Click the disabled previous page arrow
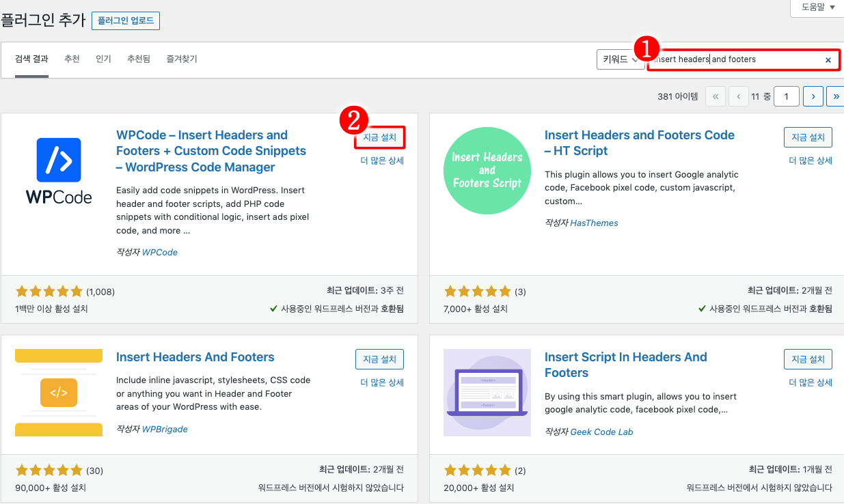Image resolution: width=844 pixels, height=504 pixels. 739,97
